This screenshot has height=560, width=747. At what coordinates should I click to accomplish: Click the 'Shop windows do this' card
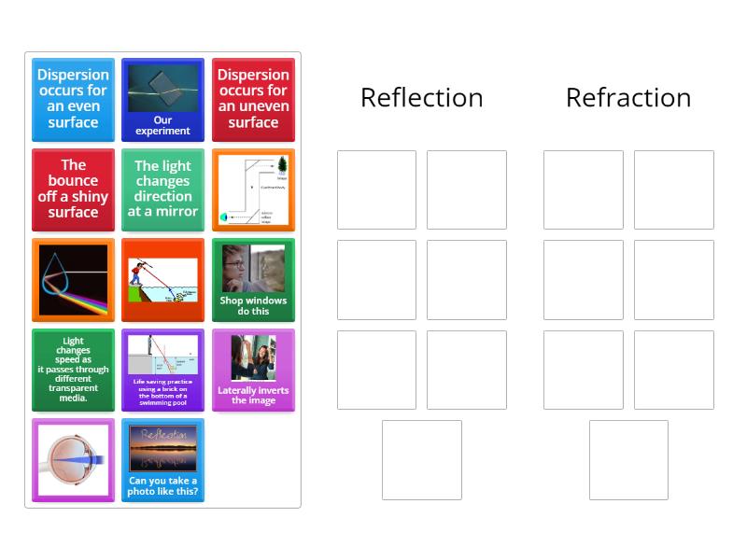(253, 280)
